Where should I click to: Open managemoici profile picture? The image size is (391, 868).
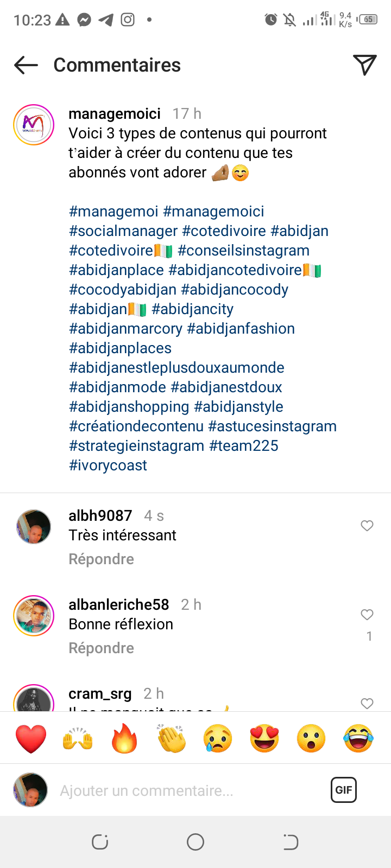(x=34, y=125)
